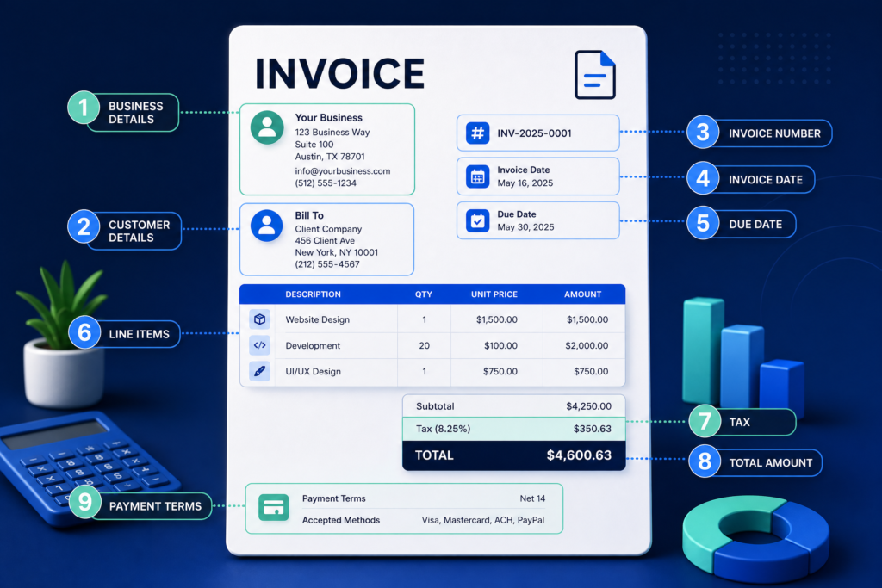882x588 pixels.
Task: Click the $4,600.63 total value
Action: 579,455
